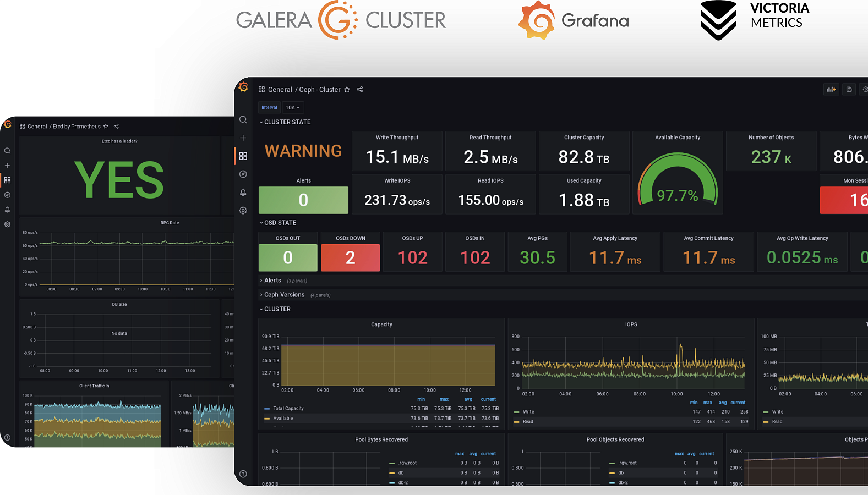The height and width of the screenshot is (495, 868).
Task: Click the dashboard grid icon before General / Ceph-Cluster
Action: 262,90
